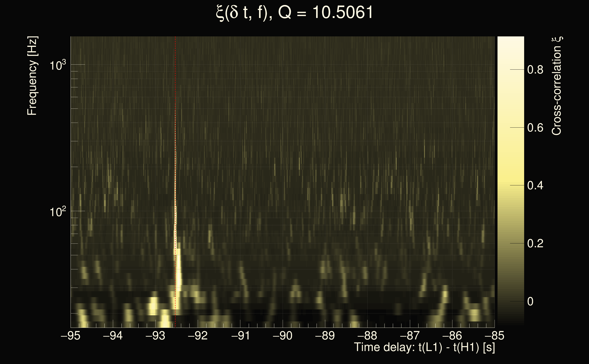Click the Frequency [Hz] axis title
Image resolution: width=589 pixels, height=364 pixels.
32,76
